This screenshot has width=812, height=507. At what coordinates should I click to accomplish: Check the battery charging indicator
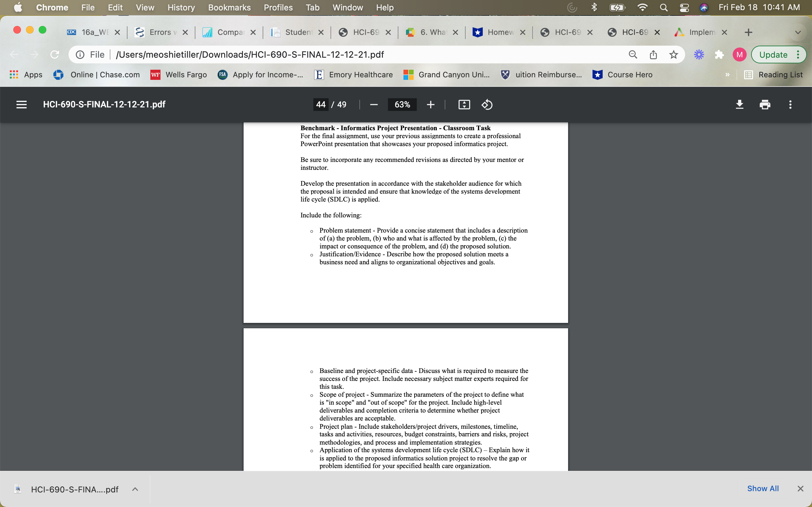coord(618,7)
